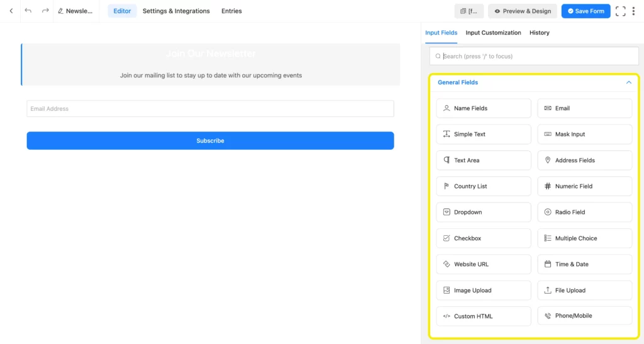This screenshot has width=644, height=344.
Task: Open Preview & Design
Action: 523,11
